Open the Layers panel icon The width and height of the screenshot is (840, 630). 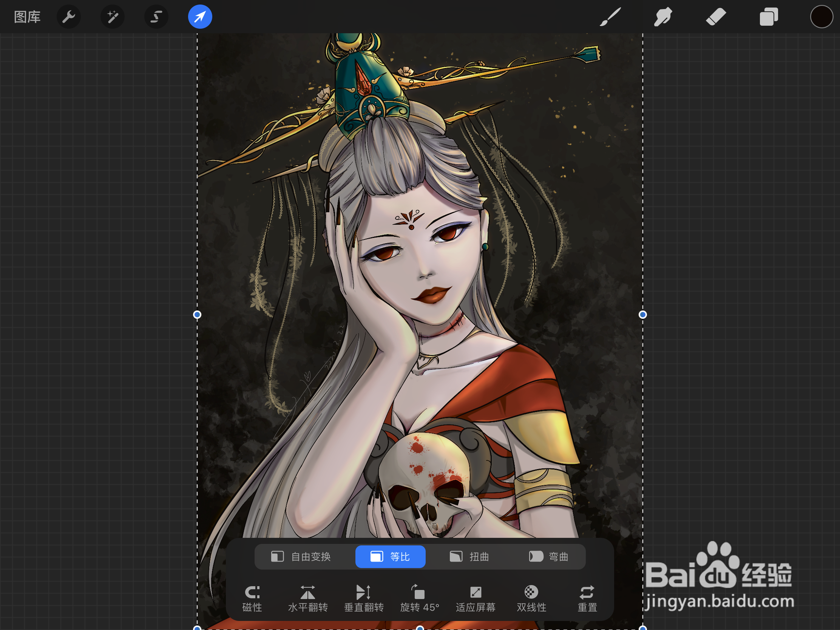(769, 17)
